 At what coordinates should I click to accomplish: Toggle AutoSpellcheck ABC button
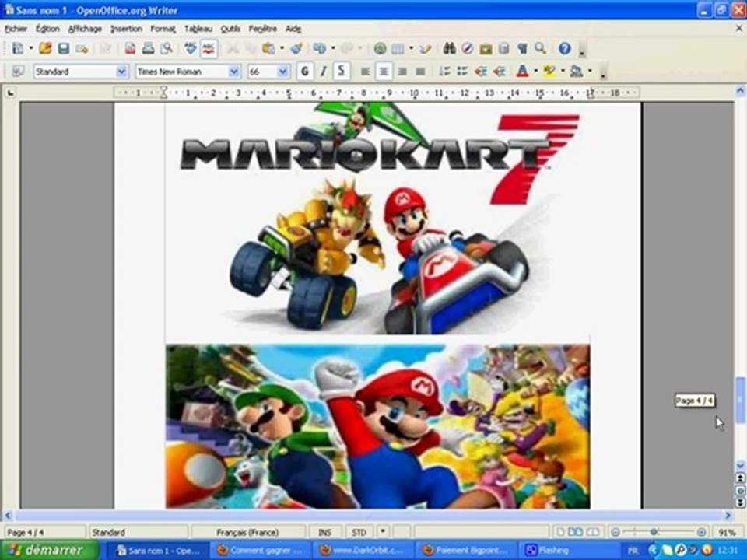tap(209, 48)
